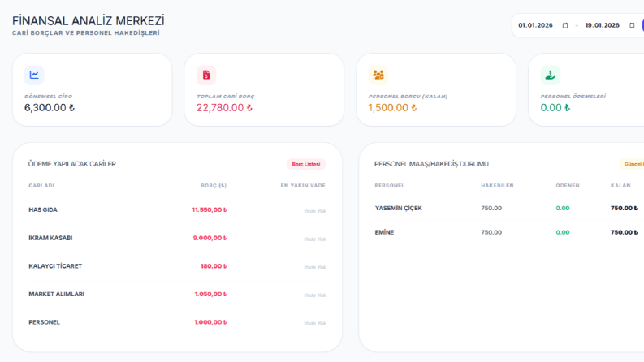Screen dimensions: 644x362
Task: Select the MARKET ALIMLARI row
Action: (177, 295)
